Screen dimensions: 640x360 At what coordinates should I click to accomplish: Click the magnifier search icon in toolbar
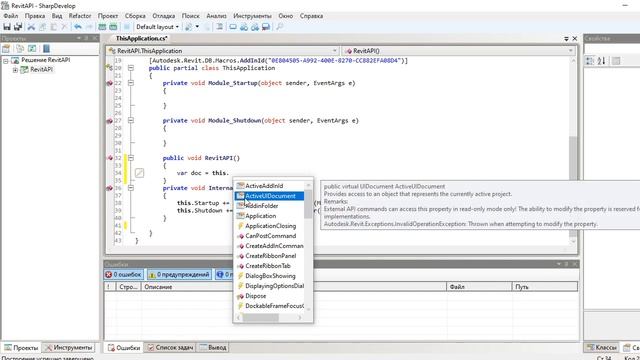(280, 27)
